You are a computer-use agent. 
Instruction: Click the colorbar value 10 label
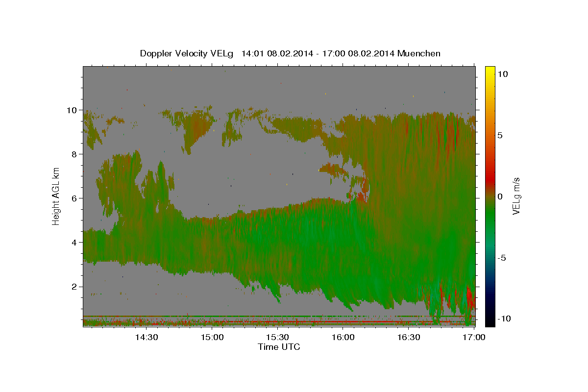click(x=502, y=74)
